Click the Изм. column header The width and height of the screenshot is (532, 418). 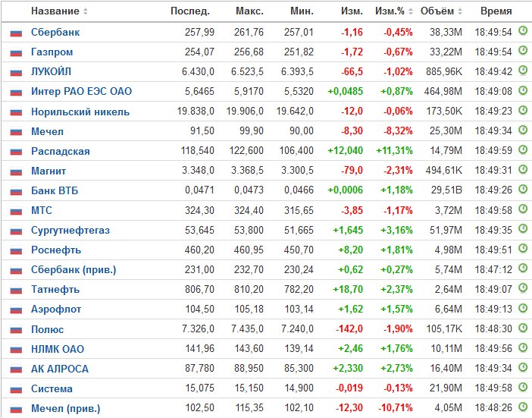click(x=352, y=11)
